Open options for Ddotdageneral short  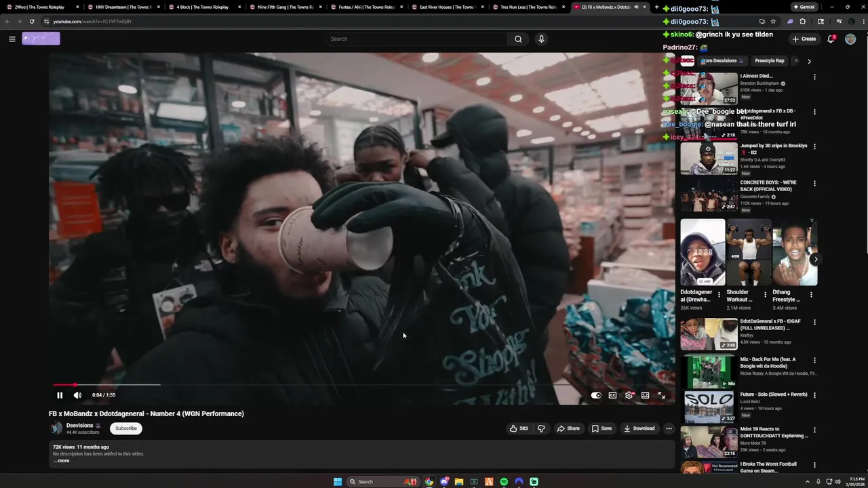pos(719,295)
